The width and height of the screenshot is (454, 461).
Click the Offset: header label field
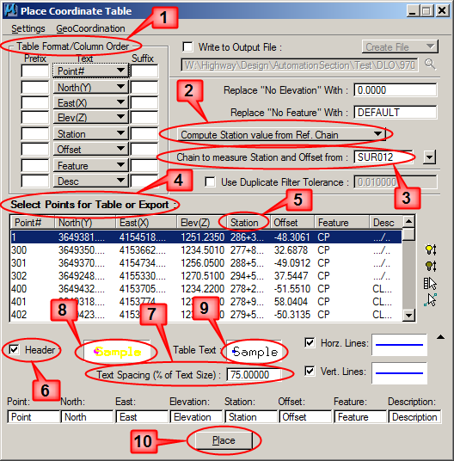(x=305, y=417)
